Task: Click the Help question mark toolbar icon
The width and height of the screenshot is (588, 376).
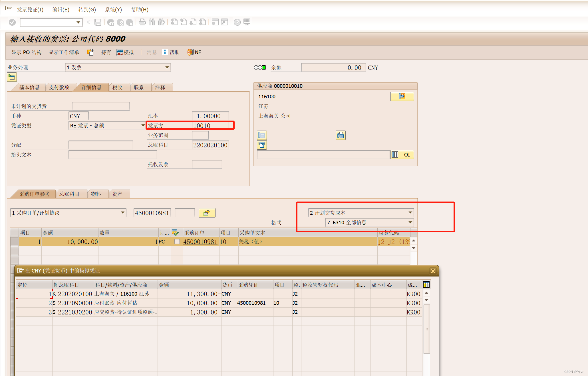Action: [237, 22]
